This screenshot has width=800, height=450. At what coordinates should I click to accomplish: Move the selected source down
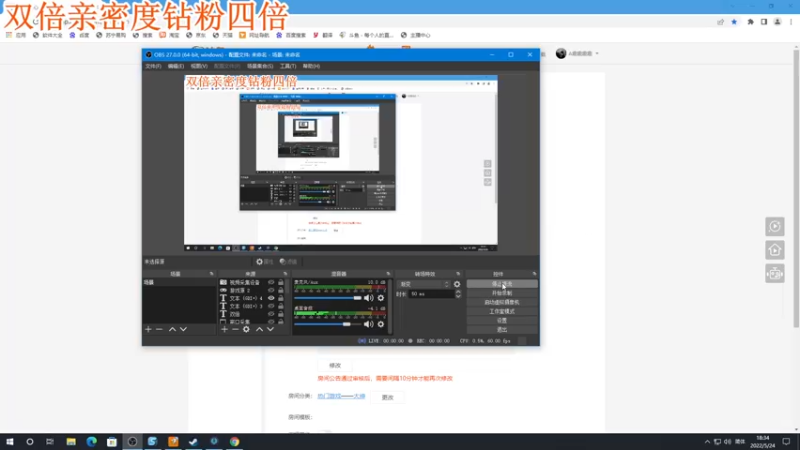point(270,330)
